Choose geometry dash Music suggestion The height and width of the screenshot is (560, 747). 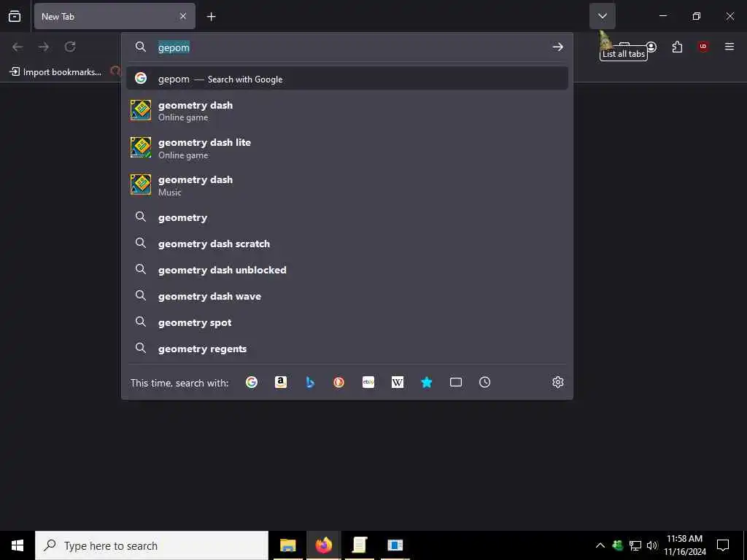click(347, 185)
